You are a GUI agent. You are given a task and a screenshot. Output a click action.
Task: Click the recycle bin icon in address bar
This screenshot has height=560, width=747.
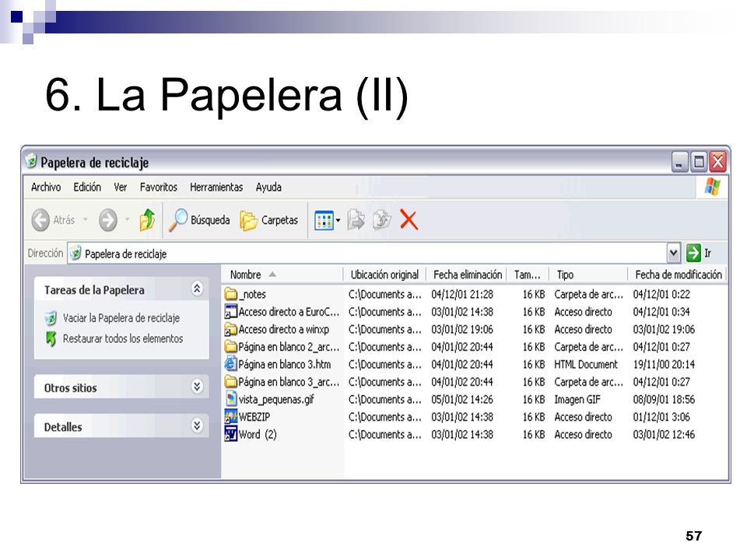pyautogui.click(x=75, y=254)
